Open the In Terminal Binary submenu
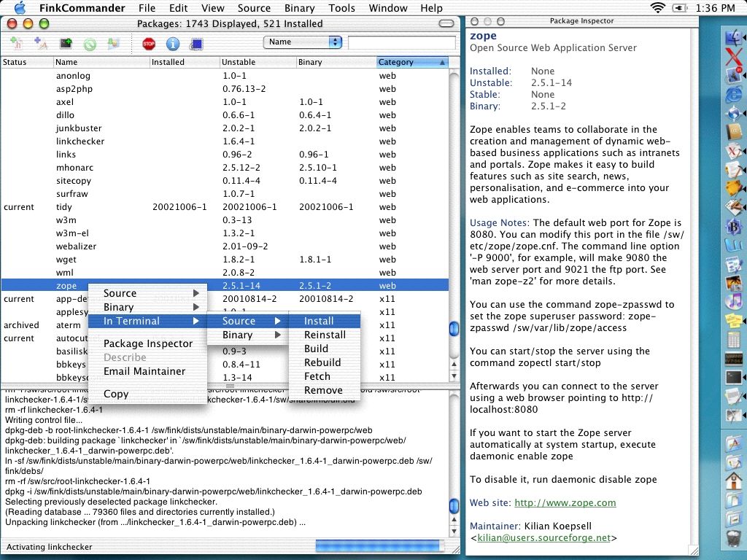This screenshot has width=747, height=560. tap(248, 335)
